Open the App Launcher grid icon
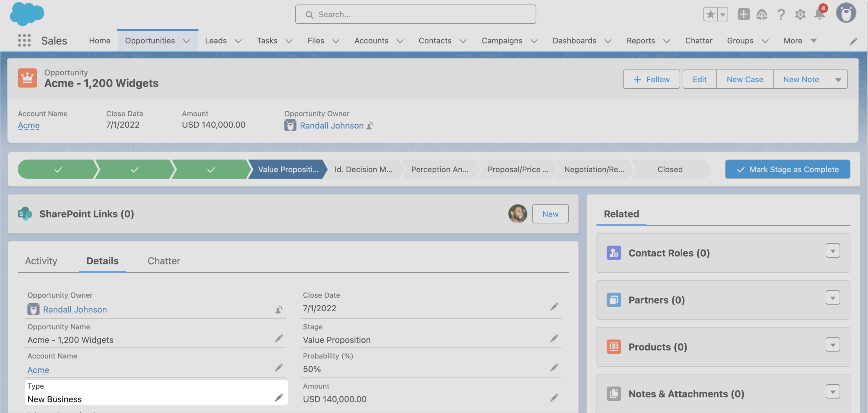 tap(24, 40)
